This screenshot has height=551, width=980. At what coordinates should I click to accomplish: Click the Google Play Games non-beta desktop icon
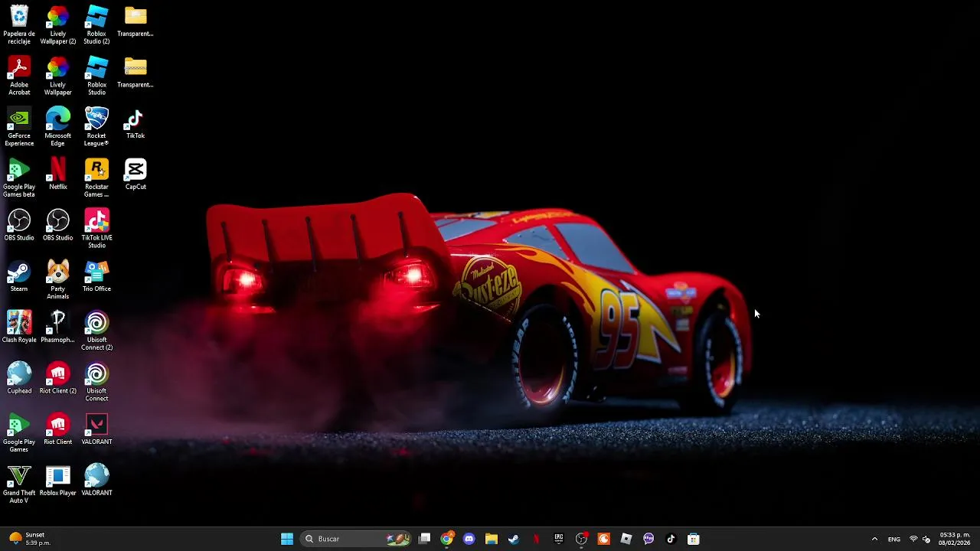(19, 433)
